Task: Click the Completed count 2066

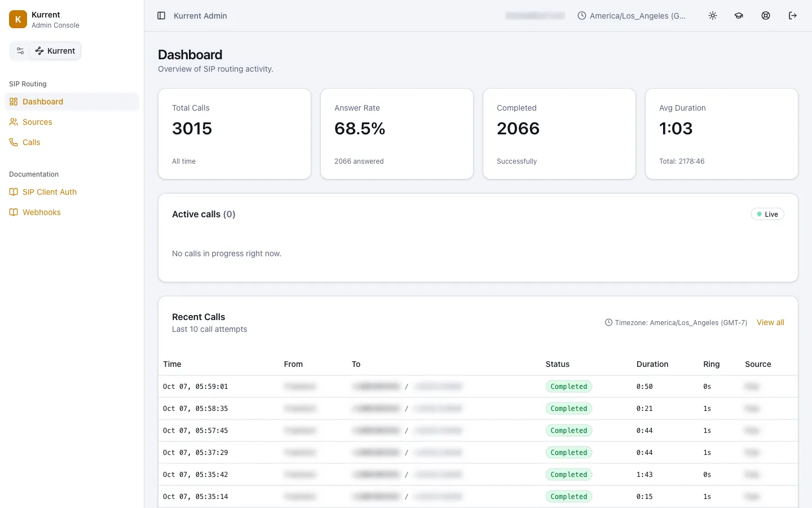Action: (x=518, y=129)
